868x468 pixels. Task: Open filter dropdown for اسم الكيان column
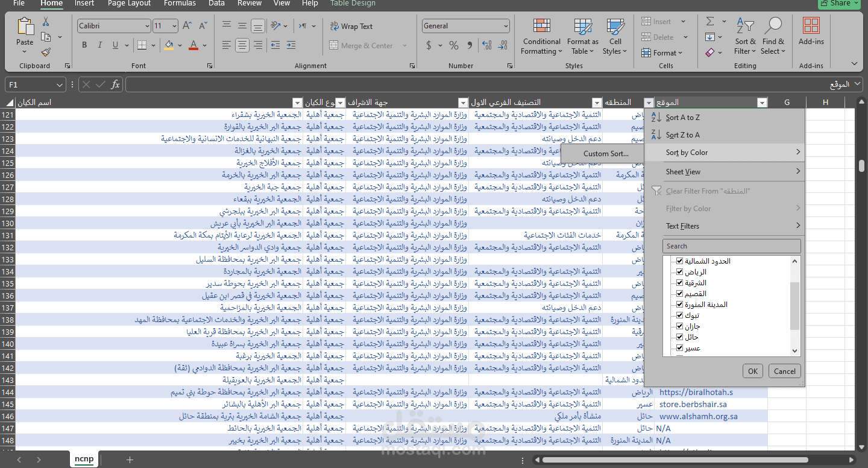(x=297, y=103)
